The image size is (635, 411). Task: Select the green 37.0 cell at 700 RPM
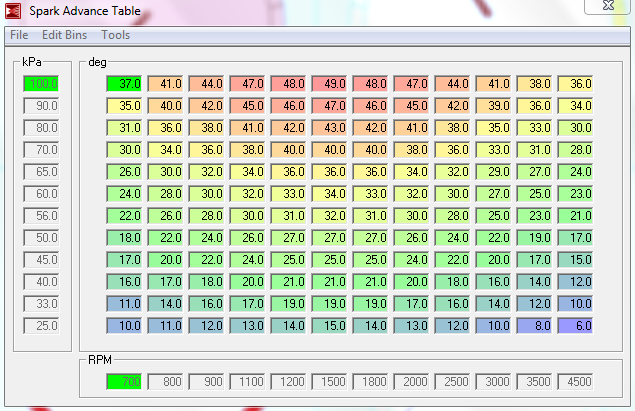(125, 83)
